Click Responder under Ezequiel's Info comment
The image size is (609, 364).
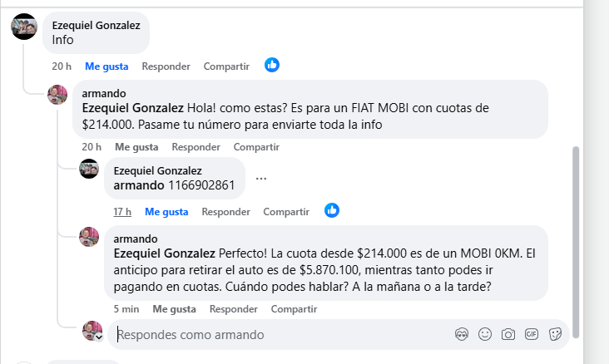(166, 66)
